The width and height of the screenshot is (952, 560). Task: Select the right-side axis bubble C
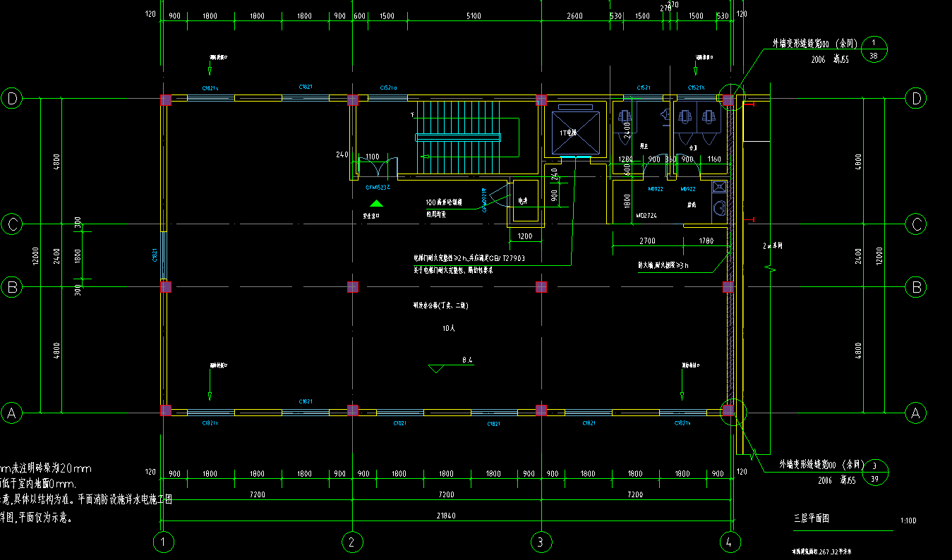click(916, 224)
